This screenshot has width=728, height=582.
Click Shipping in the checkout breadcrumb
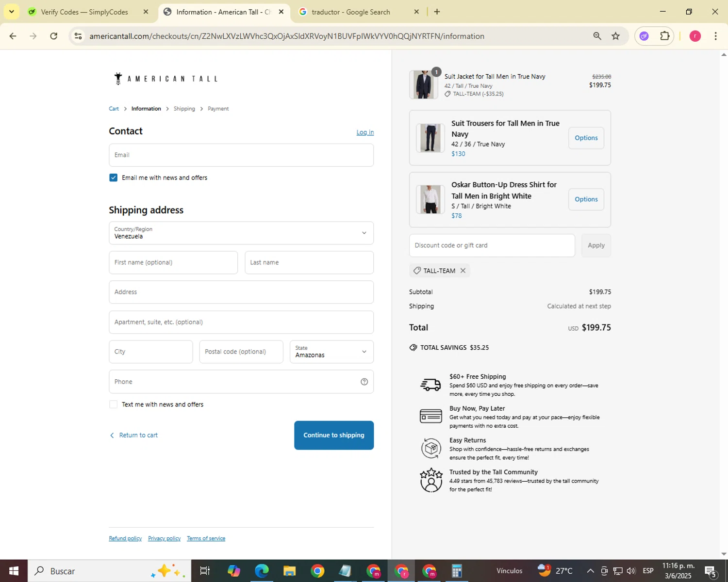[x=184, y=109]
